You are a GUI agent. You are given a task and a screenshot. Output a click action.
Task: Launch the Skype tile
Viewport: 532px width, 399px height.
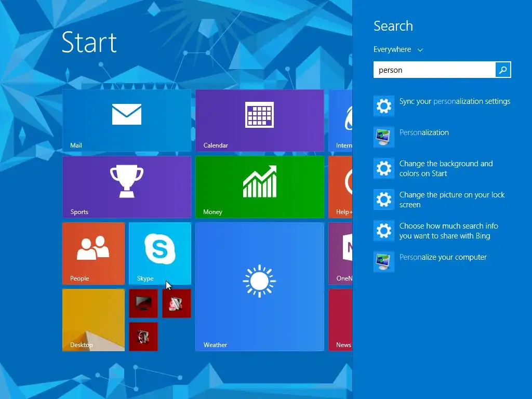[160, 254]
